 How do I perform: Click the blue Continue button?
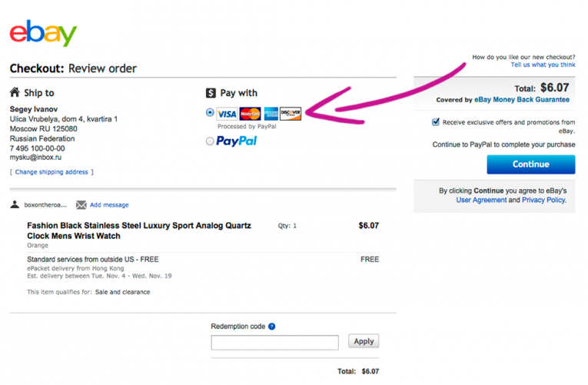pos(530,164)
